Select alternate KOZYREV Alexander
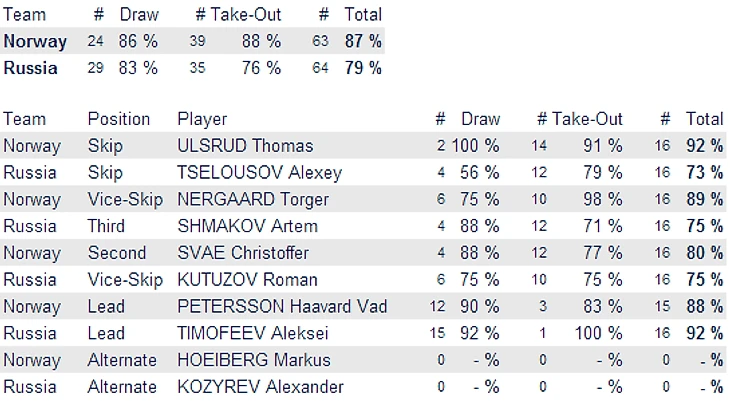The width and height of the screenshot is (730, 402). pos(260,387)
